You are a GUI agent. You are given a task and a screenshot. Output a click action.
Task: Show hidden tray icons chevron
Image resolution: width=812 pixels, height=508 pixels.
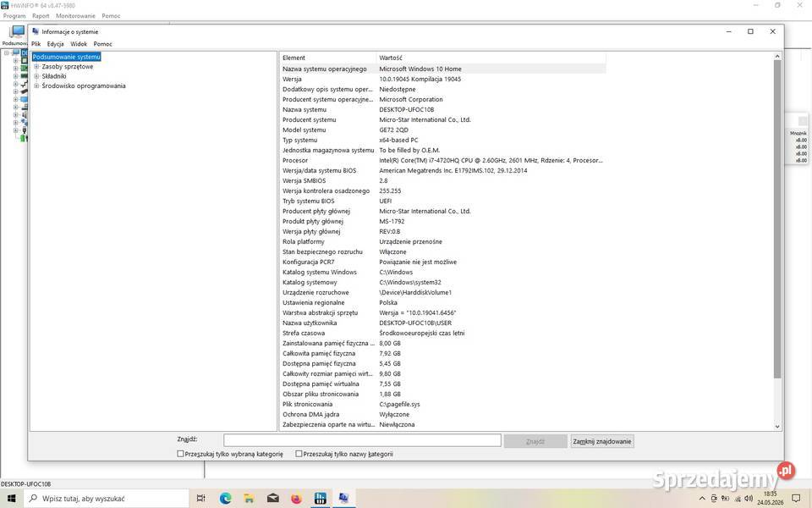click(x=702, y=499)
